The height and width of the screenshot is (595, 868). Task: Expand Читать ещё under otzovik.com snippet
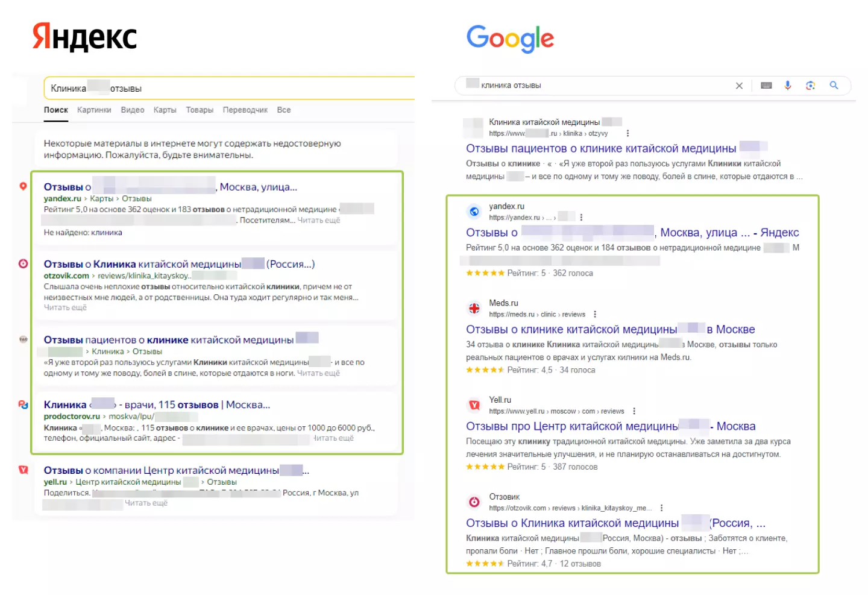pyautogui.click(x=65, y=308)
